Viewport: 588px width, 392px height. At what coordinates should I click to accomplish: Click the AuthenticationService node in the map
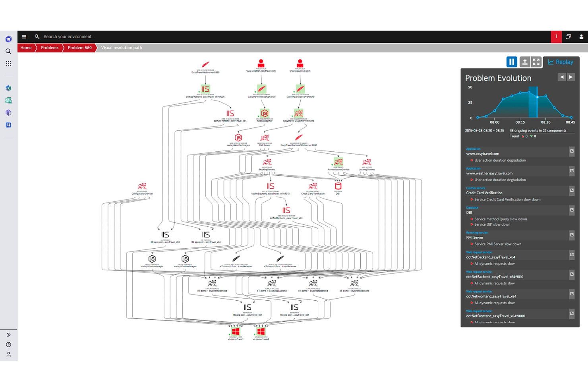click(338, 162)
